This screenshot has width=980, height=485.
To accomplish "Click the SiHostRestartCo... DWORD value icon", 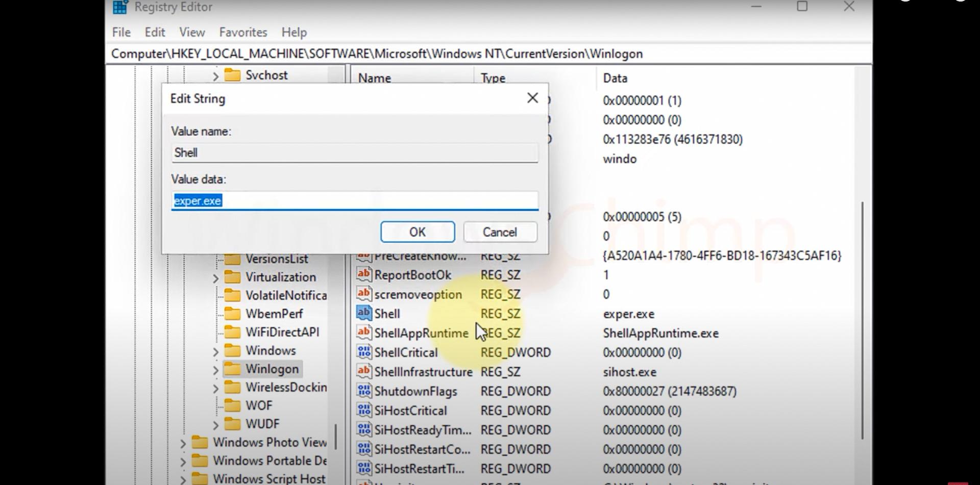I will click(364, 449).
